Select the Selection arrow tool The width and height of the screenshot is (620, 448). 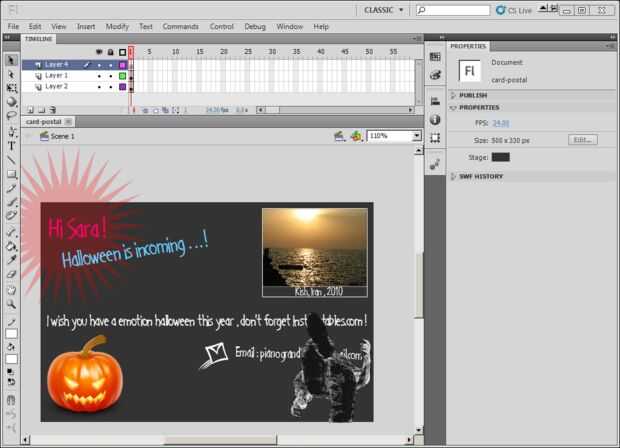[x=11, y=60]
